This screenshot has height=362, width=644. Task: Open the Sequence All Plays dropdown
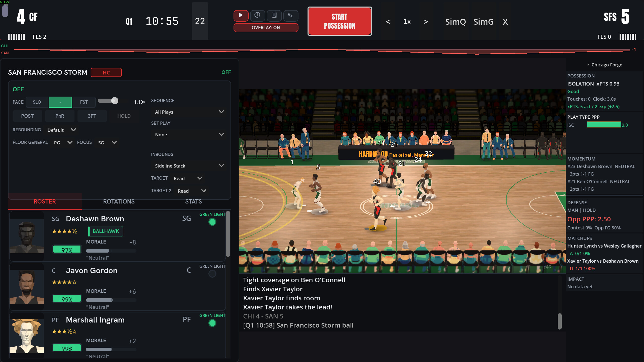pyautogui.click(x=189, y=112)
